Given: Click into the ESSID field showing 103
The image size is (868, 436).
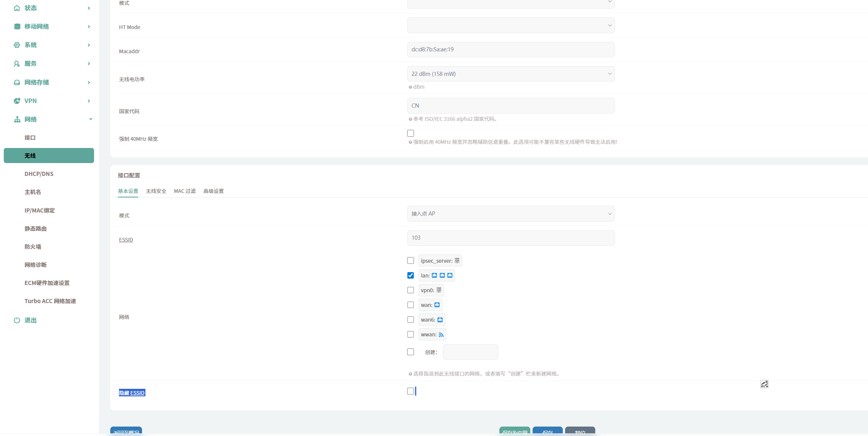Looking at the screenshot, I should tap(511, 238).
